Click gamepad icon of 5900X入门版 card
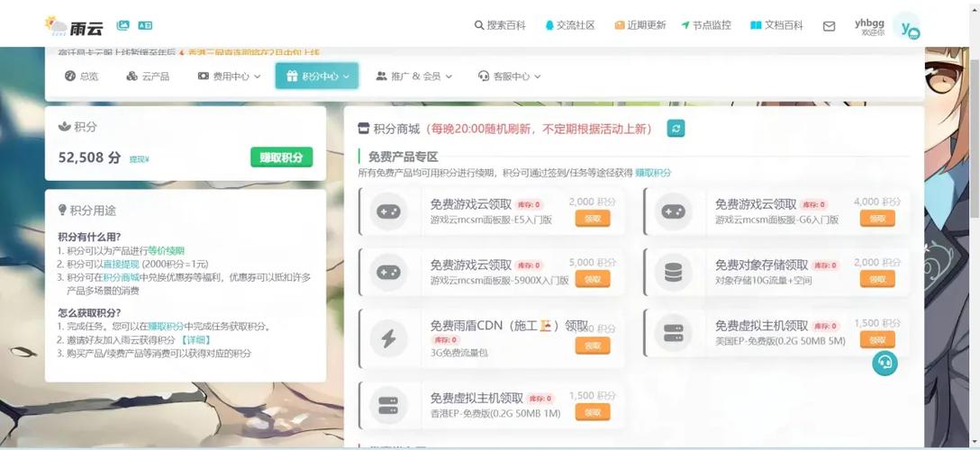The image size is (980, 450). 389,272
